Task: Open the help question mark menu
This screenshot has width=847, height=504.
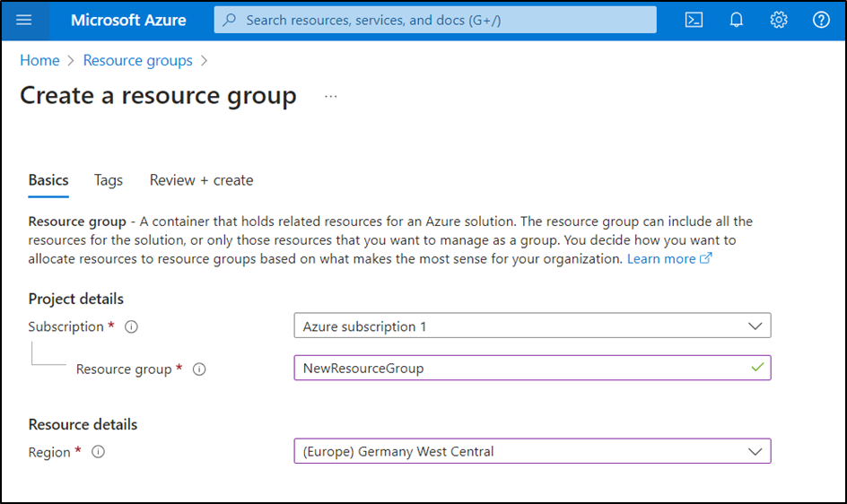Action: [x=821, y=20]
